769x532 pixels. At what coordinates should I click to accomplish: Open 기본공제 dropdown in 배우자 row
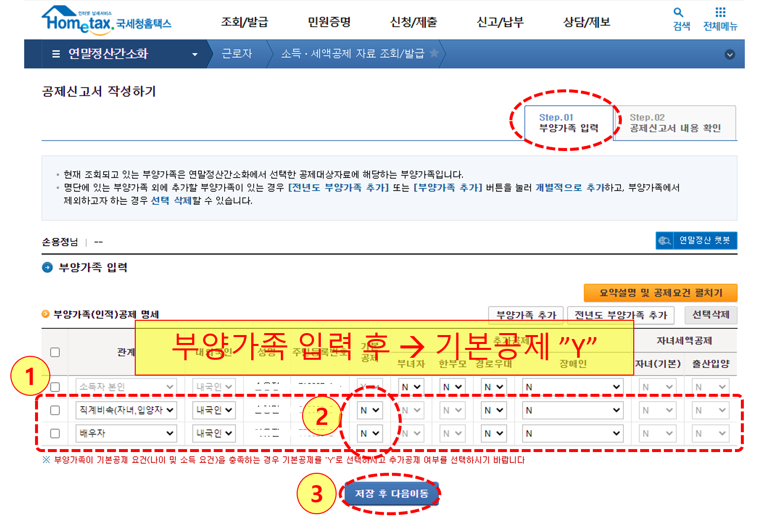click(370, 433)
